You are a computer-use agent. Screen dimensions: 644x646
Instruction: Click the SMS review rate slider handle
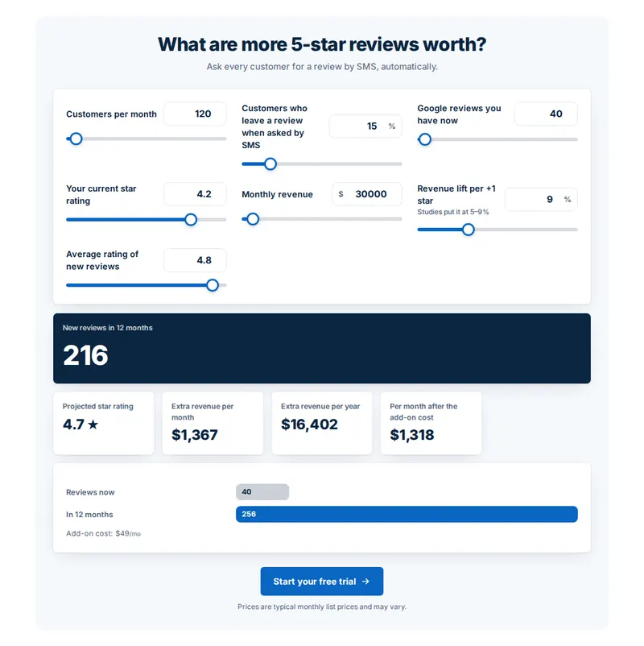pyautogui.click(x=270, y=164)
